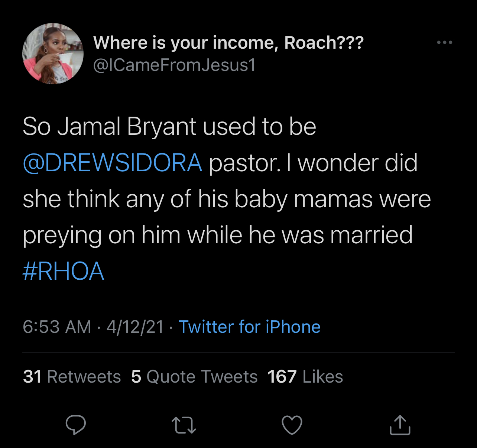View the 5 Quote Tweets
The width and height of the screenshot is (477, 448).
(194, 377)
